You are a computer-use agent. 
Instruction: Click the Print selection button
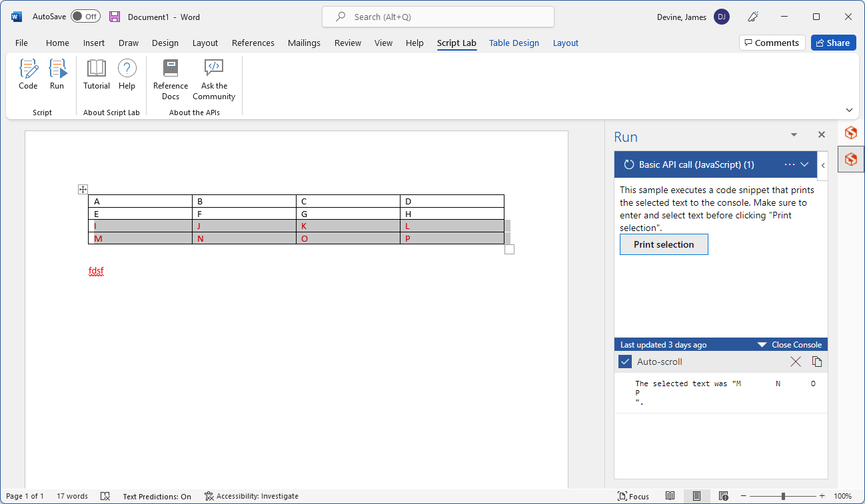click(x=664, y=244)
